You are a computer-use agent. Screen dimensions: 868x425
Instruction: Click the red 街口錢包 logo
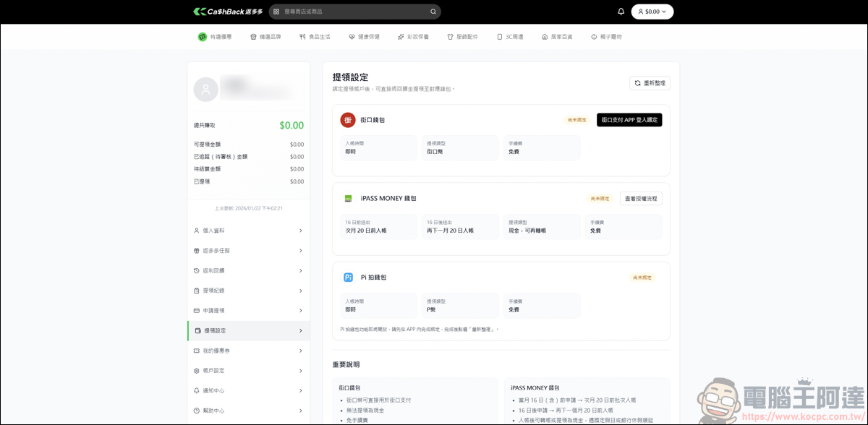coord(348,120)
